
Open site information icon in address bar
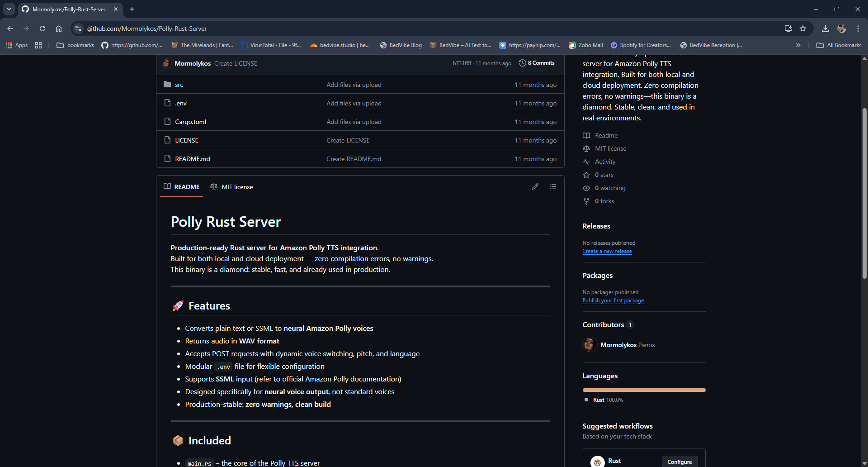coord(78,29)
